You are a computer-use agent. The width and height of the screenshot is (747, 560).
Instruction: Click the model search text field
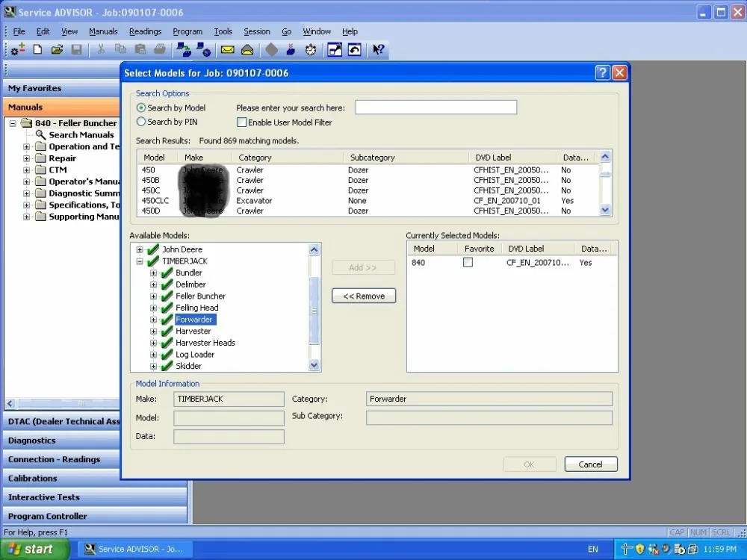[x=436, y=108]
